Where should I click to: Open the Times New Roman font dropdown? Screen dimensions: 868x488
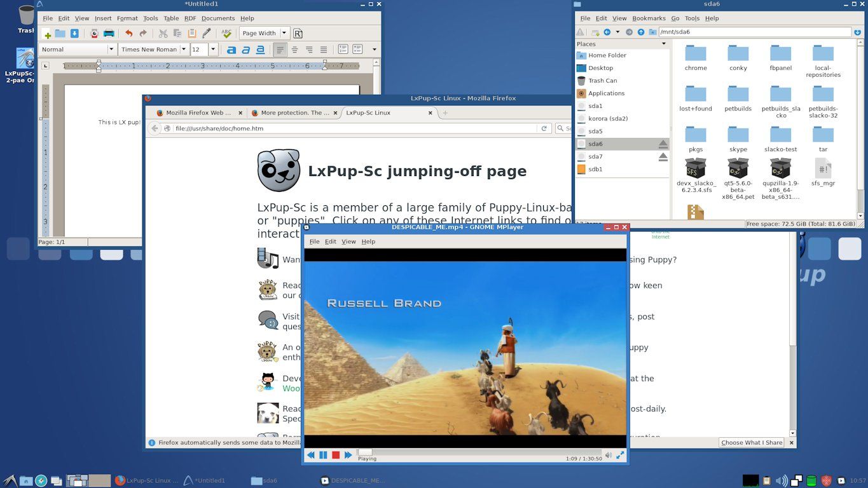[184, 49]
